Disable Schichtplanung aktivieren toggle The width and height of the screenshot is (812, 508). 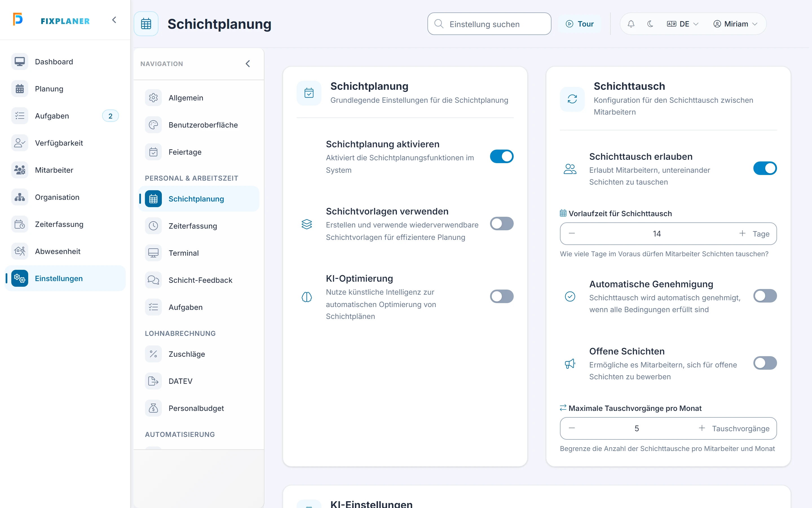point(502,156)
